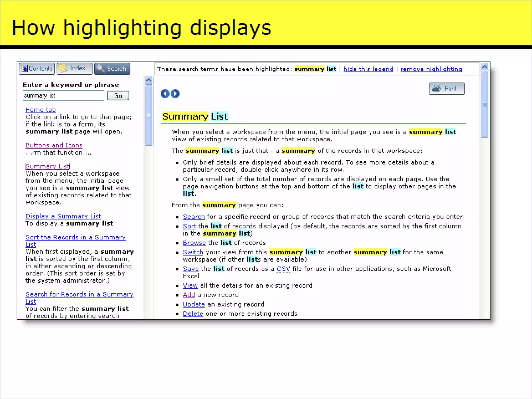Viewport: 532px width, 399px height.
Task: Follow the Switch link in the list
Action: (193, 252)
